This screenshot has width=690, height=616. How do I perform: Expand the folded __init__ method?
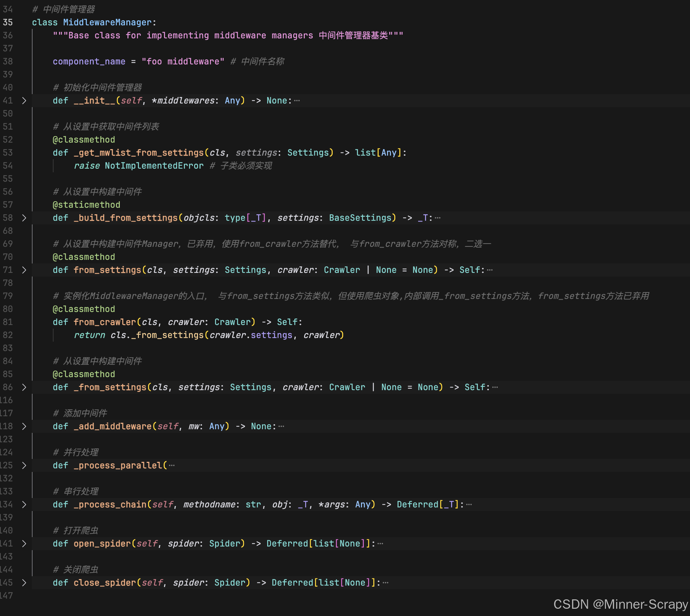click(25, 101)
